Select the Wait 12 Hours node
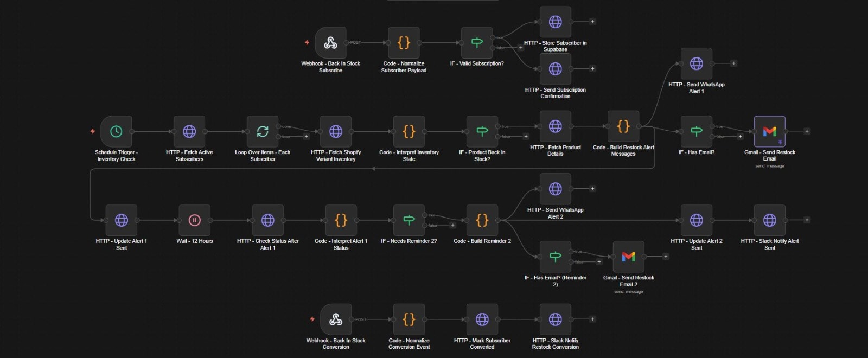Viewport: 868px width, 358px height. 195,220
